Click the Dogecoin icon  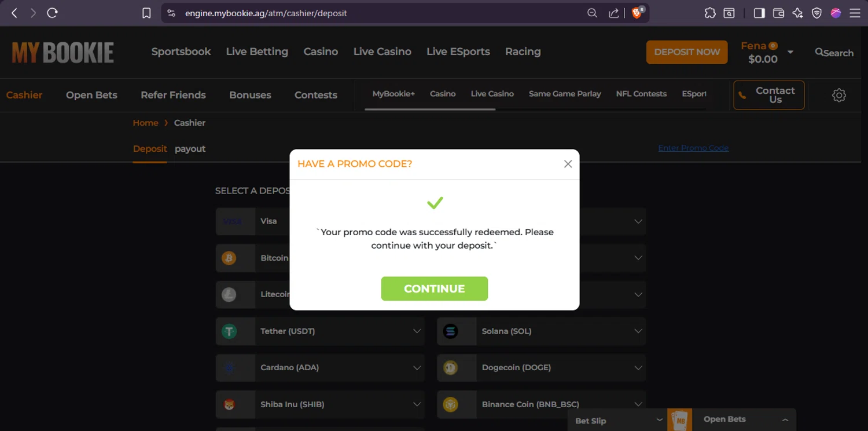point(450,368)
